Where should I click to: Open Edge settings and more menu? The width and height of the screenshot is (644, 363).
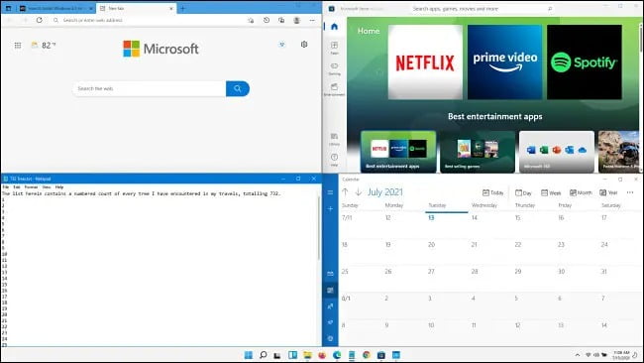point(312,20)
